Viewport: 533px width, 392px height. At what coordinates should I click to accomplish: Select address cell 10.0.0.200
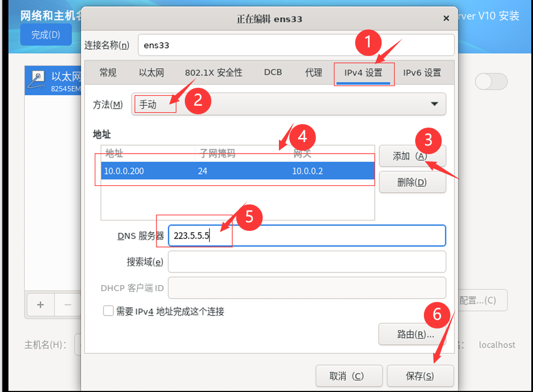point(124,171)
